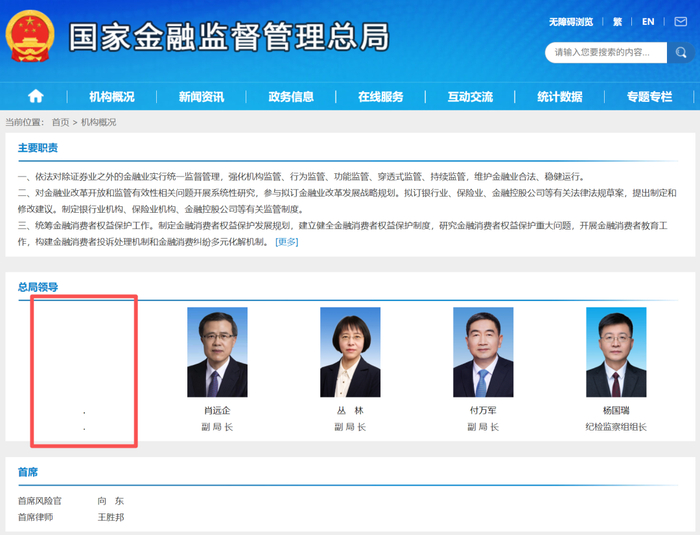Click 杨国瑞 portrait photo
The height and width of the screenshot is (535, 700).
tap(616, 352)
